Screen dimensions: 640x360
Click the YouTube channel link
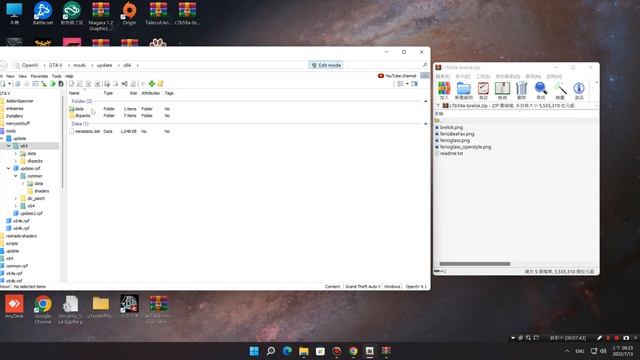click(397, 76)
